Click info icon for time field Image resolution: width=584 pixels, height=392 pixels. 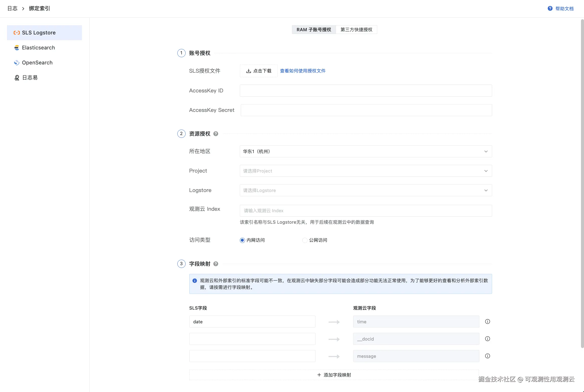click(487, 322)
